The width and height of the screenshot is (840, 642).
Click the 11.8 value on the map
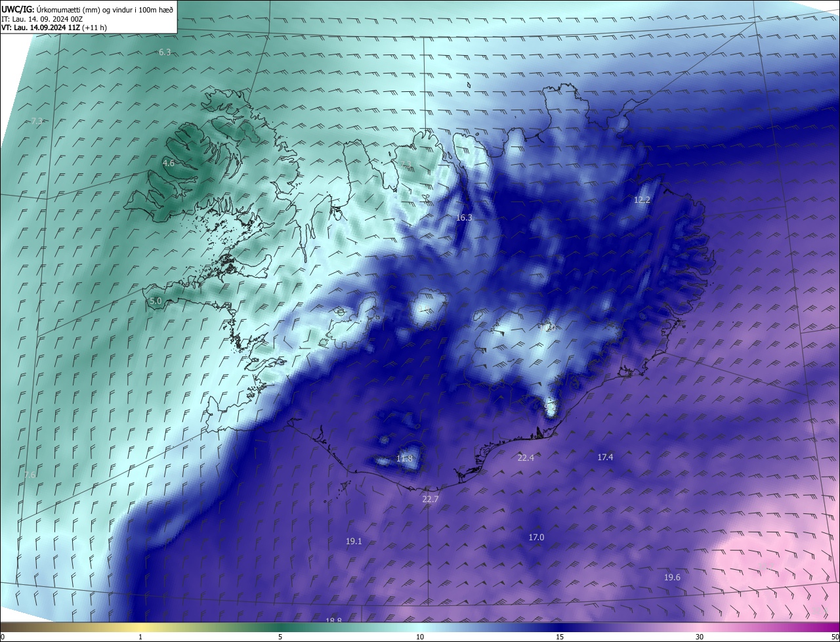405,458
